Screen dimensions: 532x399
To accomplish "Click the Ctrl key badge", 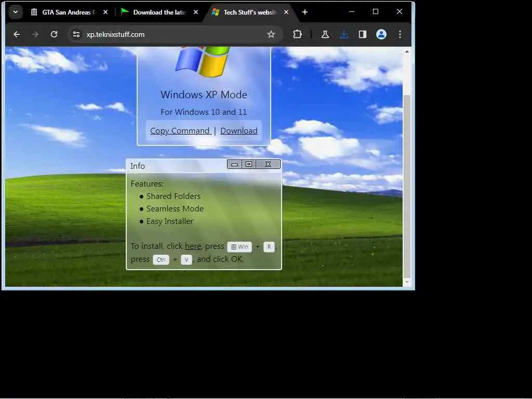I will coord(161,260).
